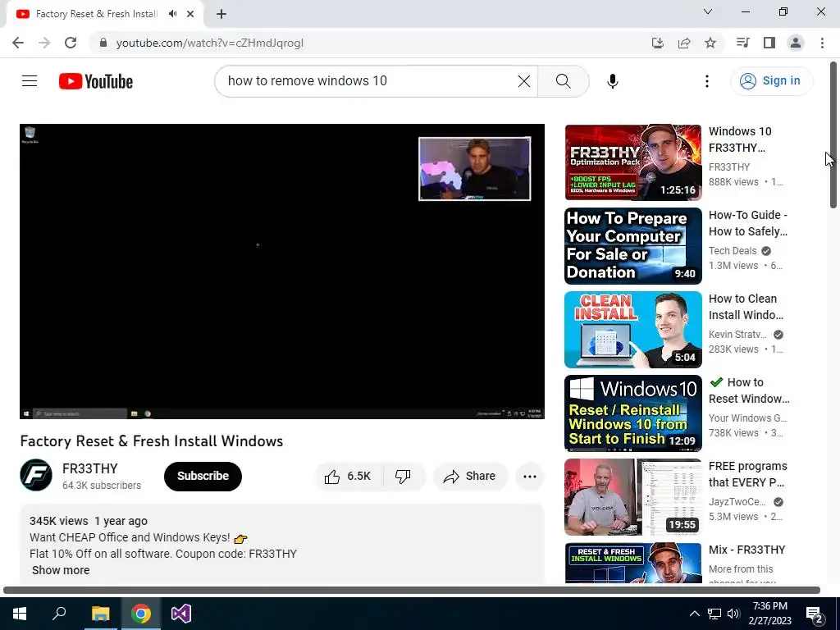Open FR33THY Optimization Pack thumbnail

632,162
